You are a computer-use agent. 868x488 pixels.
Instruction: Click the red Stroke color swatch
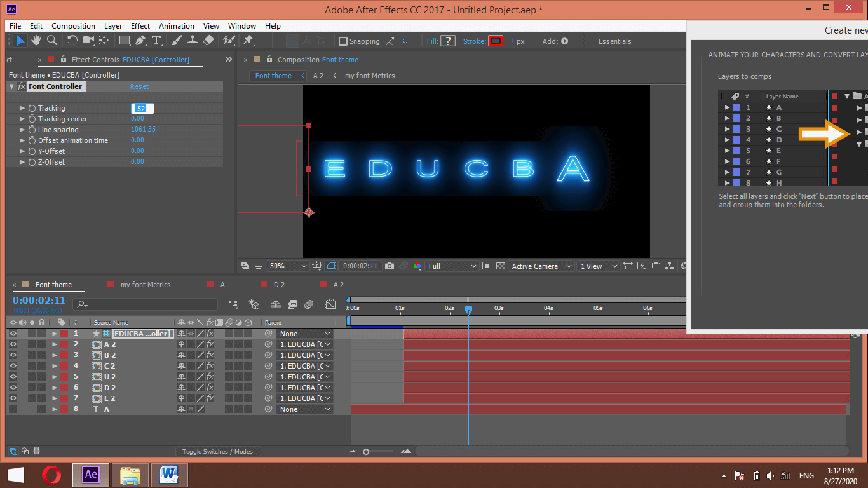(496, 41)
